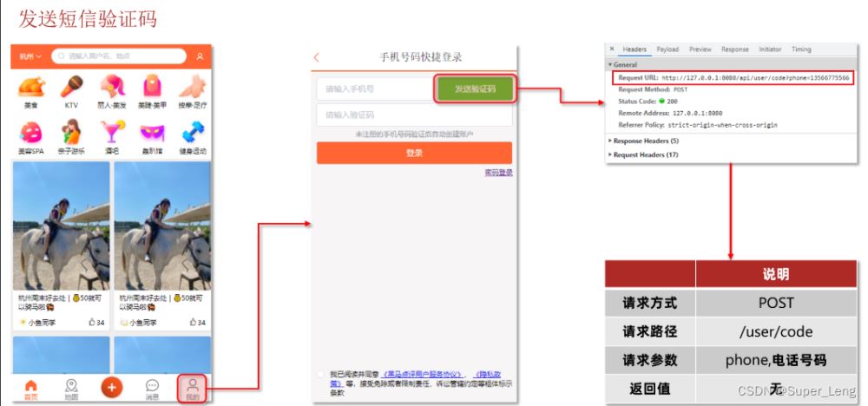The width and height of the screenshot is (868, 406).
Task: Switch to the Payload tab
Action: [667, 49]
